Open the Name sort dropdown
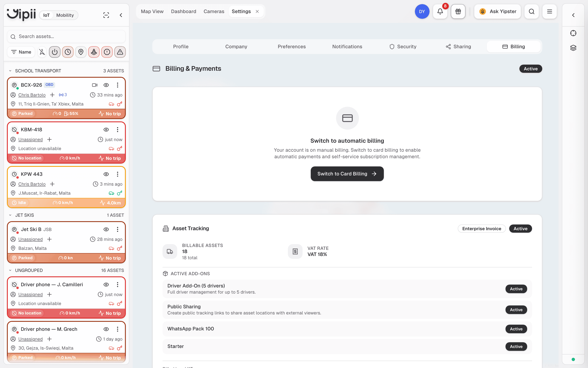Viewport: 588px width, 368px height. coord(21,52)
